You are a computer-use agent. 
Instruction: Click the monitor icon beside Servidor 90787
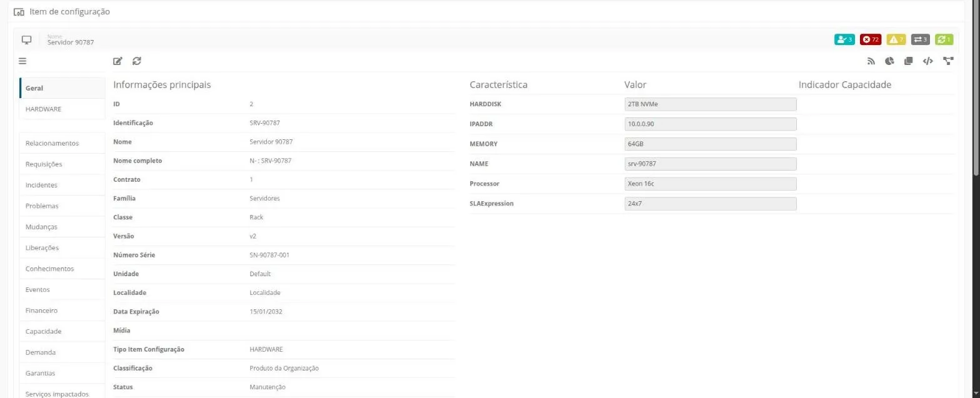point(26,40)
